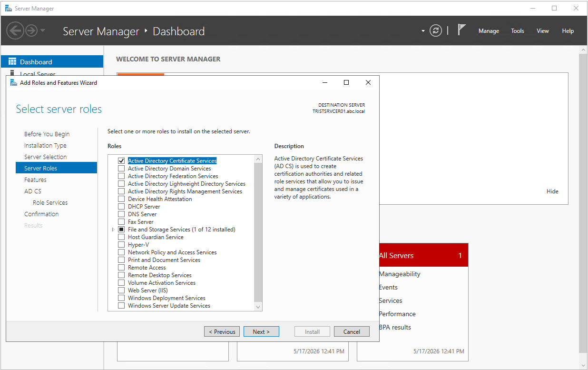Viewport: 588px width, 370px height.
Task: Go to the Server Selection step
Action: click(x=46, y=157)
